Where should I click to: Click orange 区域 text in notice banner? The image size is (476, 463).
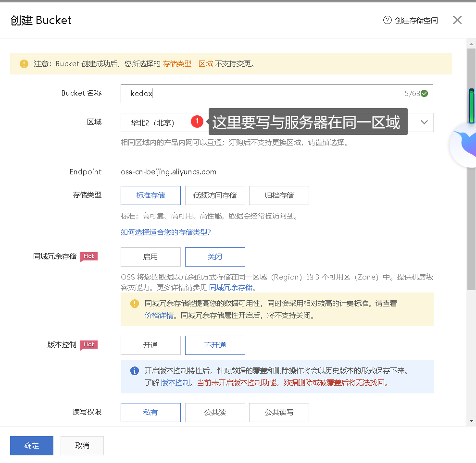(206, 64)
